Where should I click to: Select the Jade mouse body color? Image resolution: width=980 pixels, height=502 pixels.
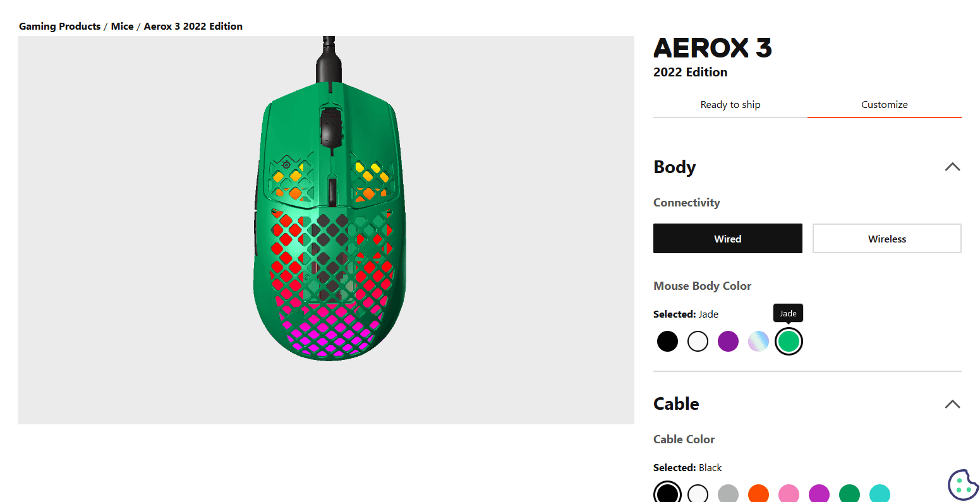click(x=789, y=341)
